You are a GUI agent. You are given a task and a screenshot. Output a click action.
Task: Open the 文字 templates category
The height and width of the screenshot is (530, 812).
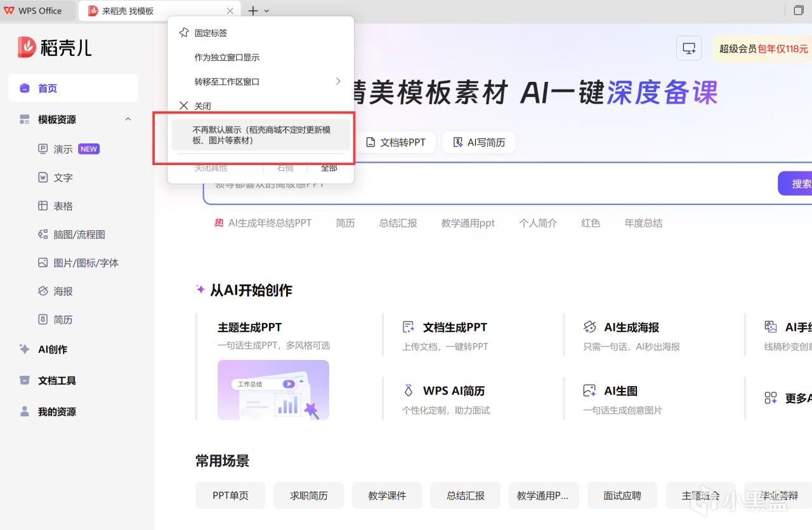55,178
